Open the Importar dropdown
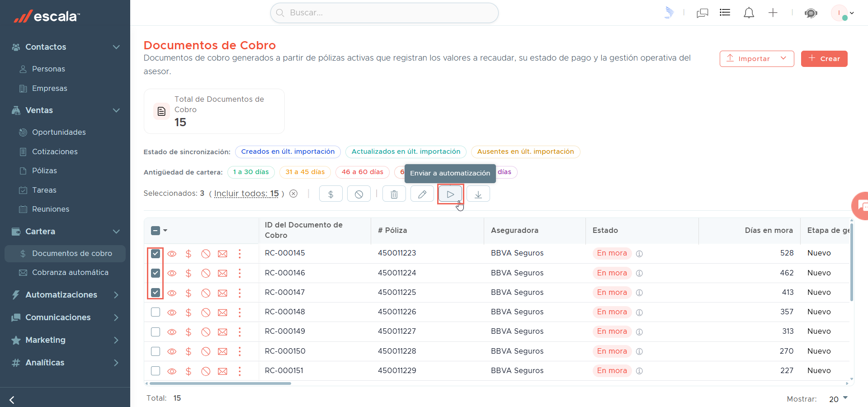 pyautogui.click(x=757, y=59)
